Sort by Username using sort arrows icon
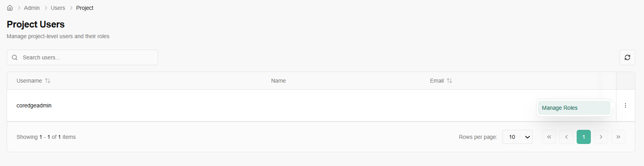The height and width of the screenshot is (166, 644). [48, 81]
